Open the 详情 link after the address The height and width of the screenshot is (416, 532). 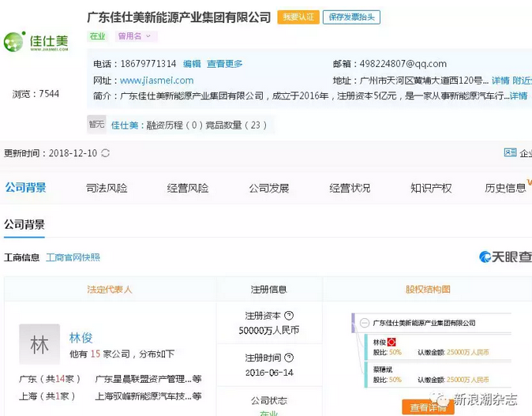(x=500, y=81)
